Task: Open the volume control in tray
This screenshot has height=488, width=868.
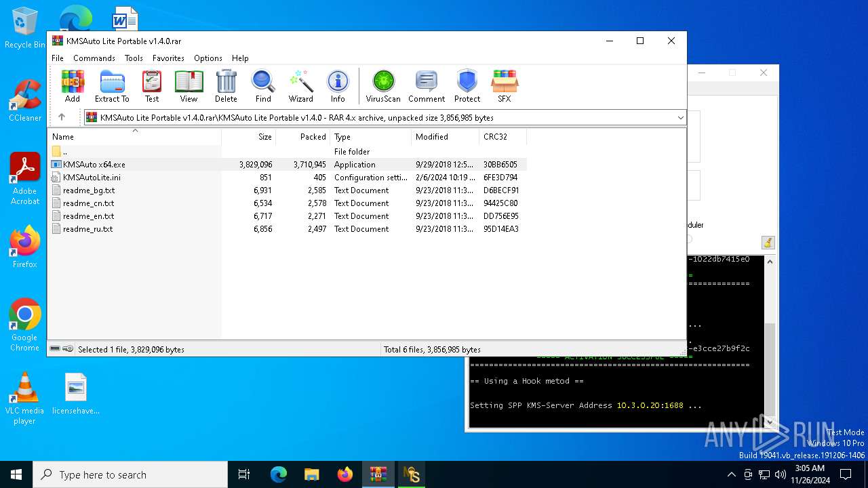Action: point(781,474)
